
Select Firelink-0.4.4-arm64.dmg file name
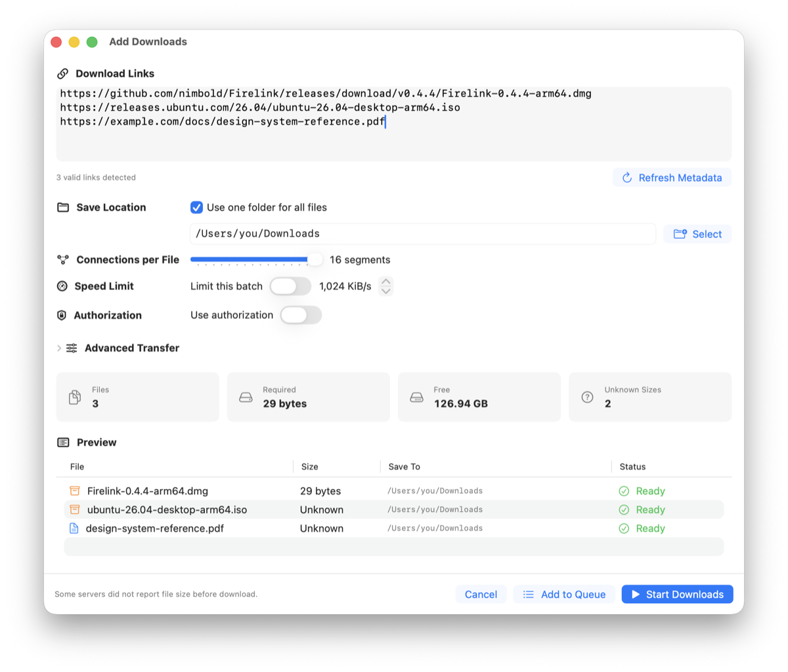click(148, 491)
